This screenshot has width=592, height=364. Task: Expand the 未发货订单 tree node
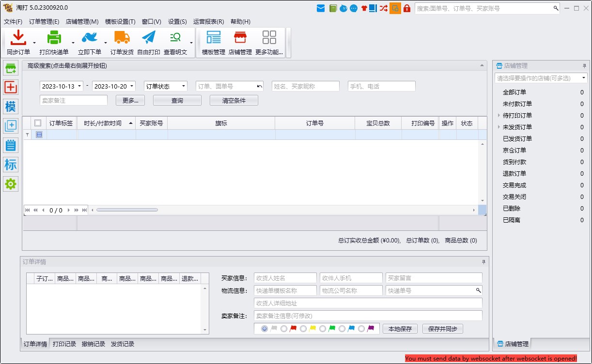[499, 127]
